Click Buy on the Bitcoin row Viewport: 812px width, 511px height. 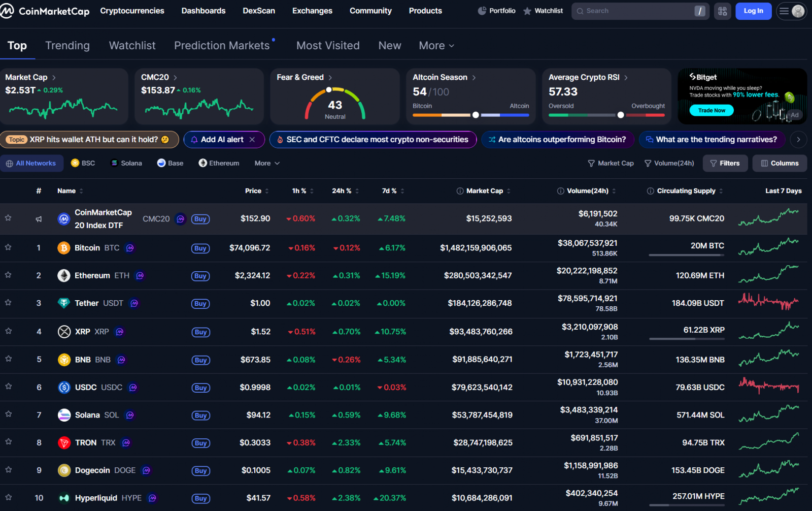point(200,248)
